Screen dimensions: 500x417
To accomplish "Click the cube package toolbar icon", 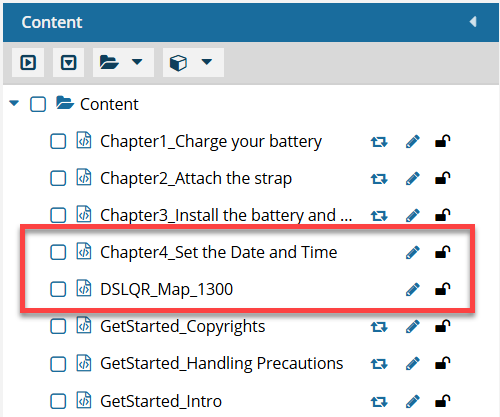I will point(178,63).
